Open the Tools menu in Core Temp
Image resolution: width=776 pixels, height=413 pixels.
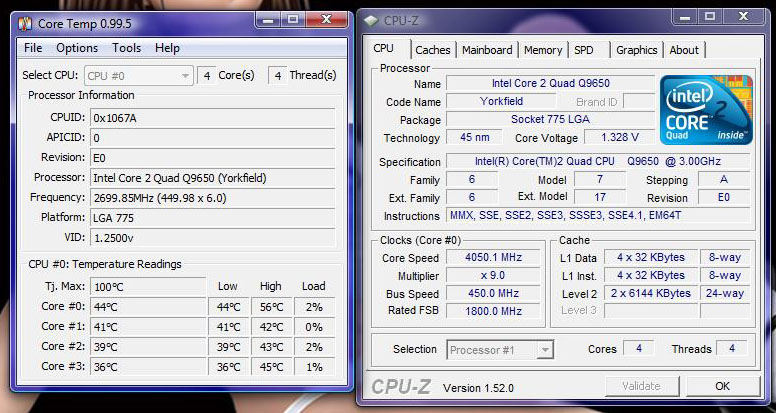[x=126, y=48]
